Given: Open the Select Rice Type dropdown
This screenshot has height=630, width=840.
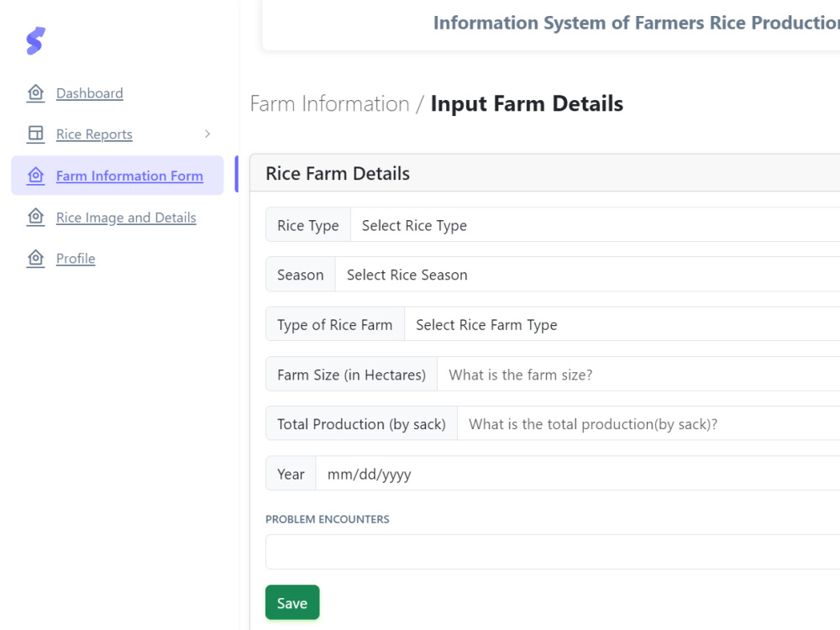Looking at the screenshot, I should (x=596, y=224).
